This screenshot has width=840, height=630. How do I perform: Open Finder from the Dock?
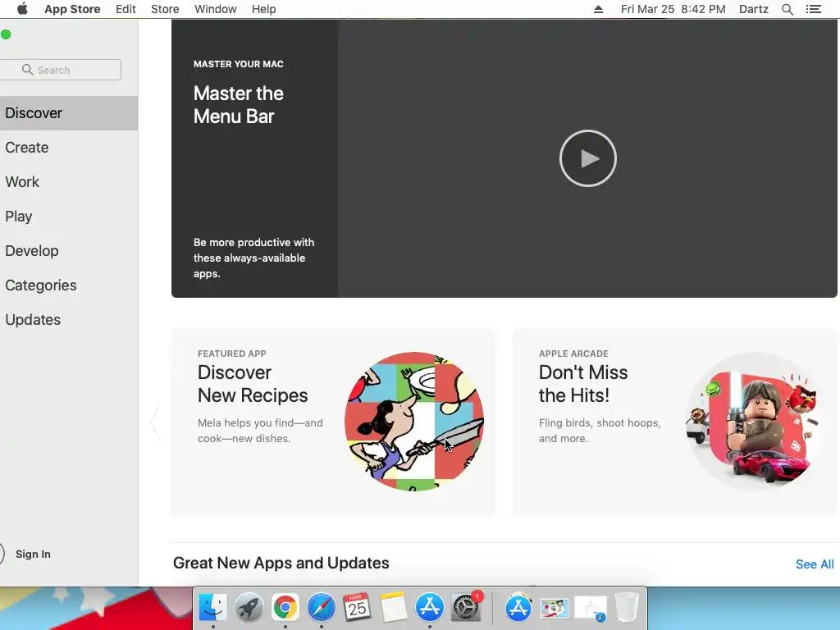click(212, 608)
